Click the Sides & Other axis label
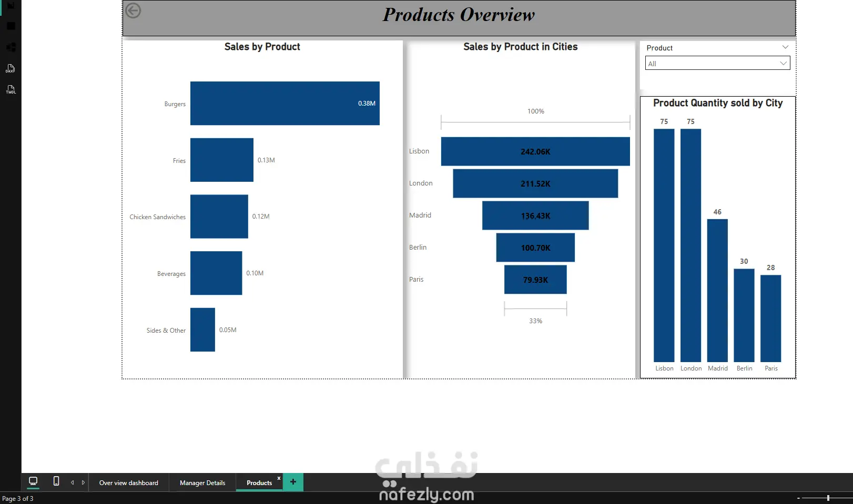Image resolution: width=853 pixels, height=504 pixels. click(x=166, y=331)
